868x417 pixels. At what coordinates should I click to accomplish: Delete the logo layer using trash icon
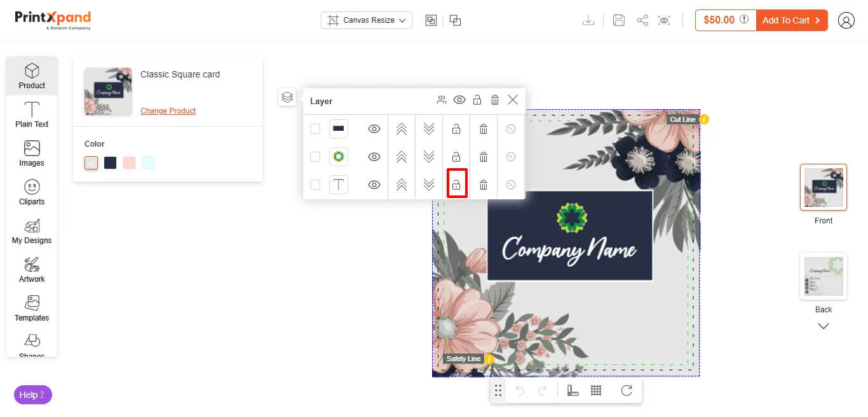484,157
